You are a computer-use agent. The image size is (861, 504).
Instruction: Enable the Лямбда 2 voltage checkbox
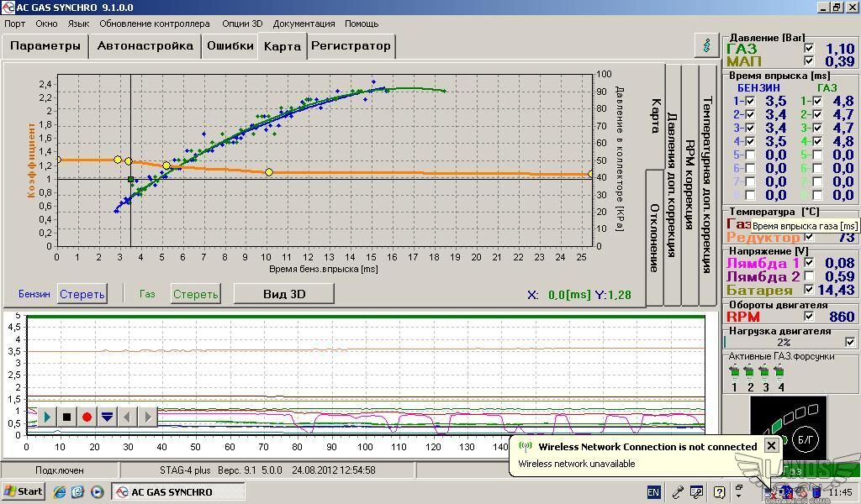click(809, 276)
